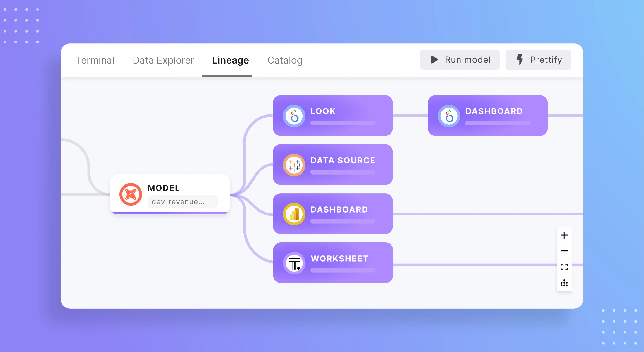Select the WORKSHEET node label
The height and width of the screenshot is (352, 644).
(339, 259)
